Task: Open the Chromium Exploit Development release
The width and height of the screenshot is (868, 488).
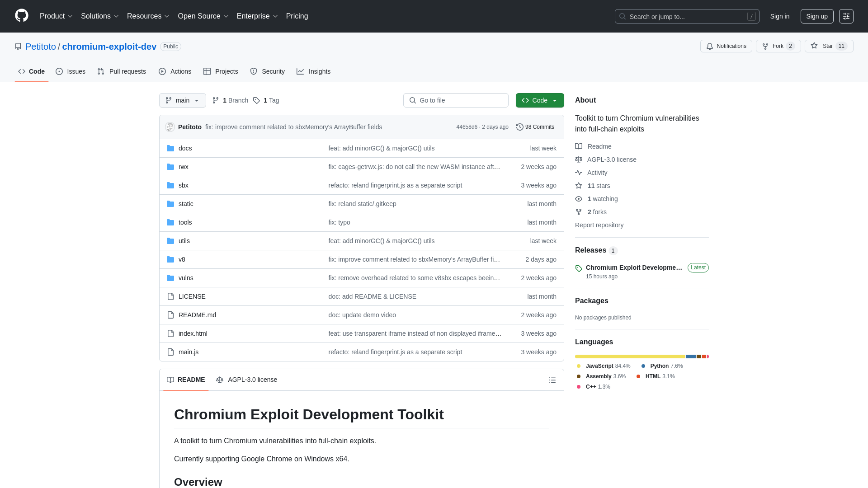Action: (634, 267)
